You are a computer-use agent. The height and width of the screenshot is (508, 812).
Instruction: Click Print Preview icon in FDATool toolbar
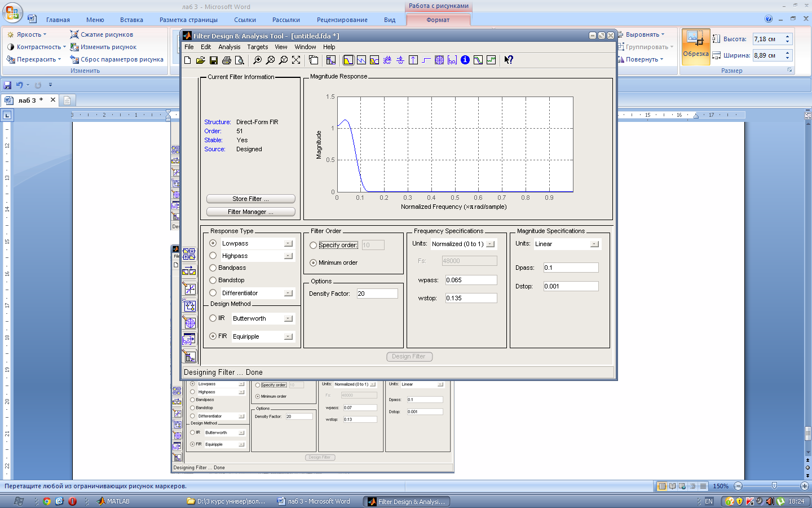click(x=239, y=60)
